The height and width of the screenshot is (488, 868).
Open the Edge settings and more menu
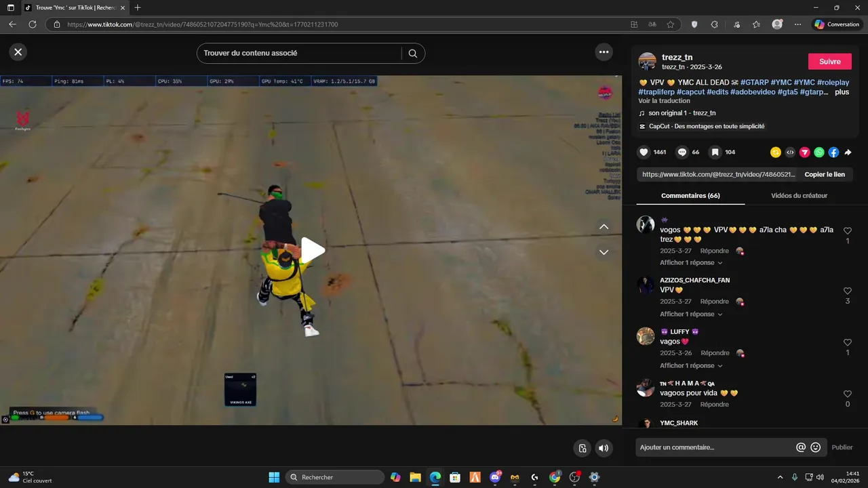coord(797,24)
